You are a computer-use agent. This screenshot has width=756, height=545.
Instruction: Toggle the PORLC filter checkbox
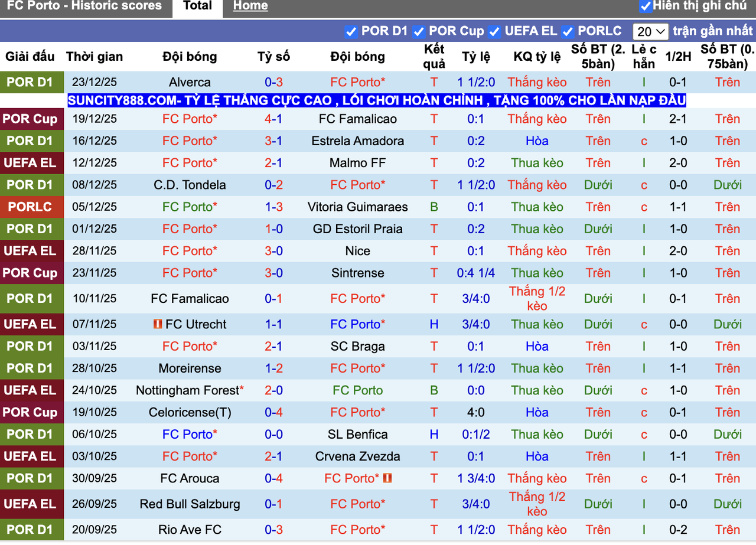568,31
